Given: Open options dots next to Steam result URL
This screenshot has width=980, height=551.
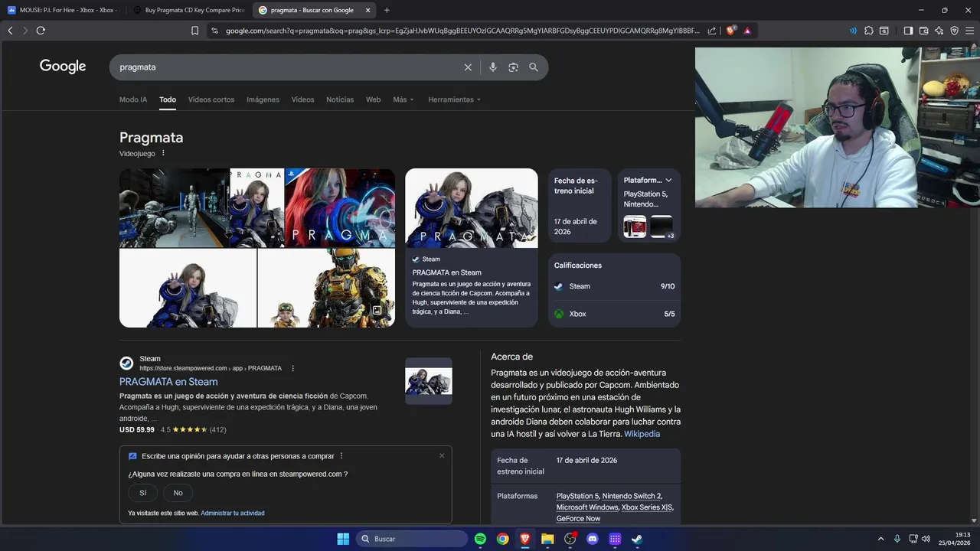Looking at the screenshot, I should (x=292, y=368).
